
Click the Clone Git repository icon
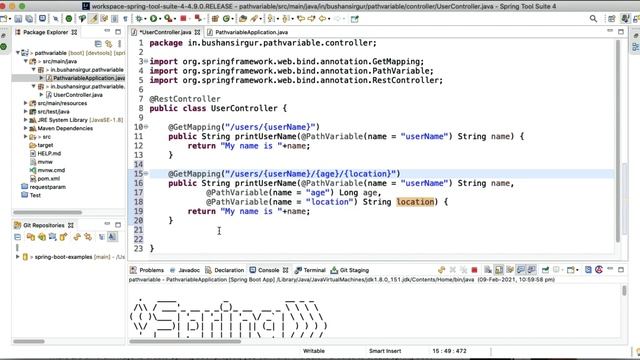coord(42,237)
